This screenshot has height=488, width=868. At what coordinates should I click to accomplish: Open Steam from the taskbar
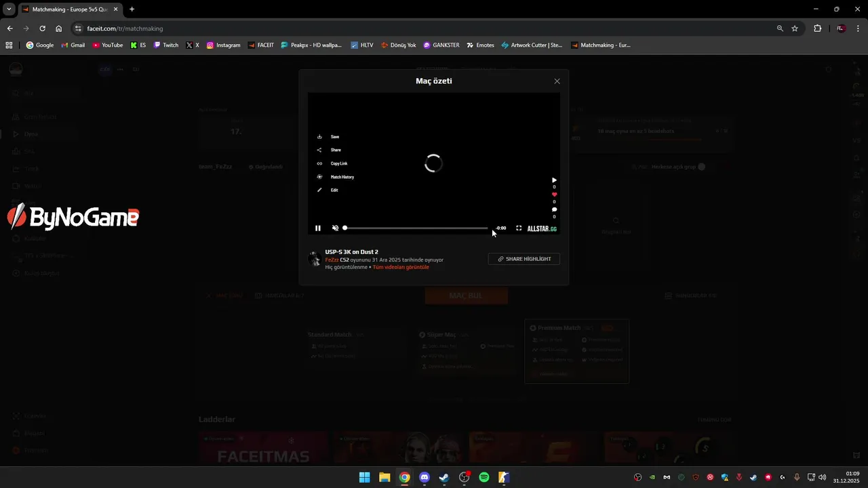(444, 477)
